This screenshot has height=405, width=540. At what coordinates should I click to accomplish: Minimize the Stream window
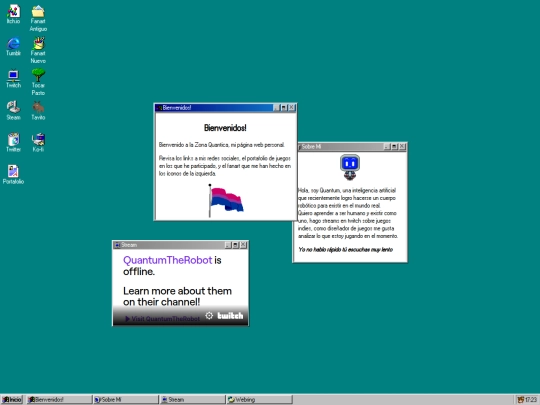coord(228,245)
